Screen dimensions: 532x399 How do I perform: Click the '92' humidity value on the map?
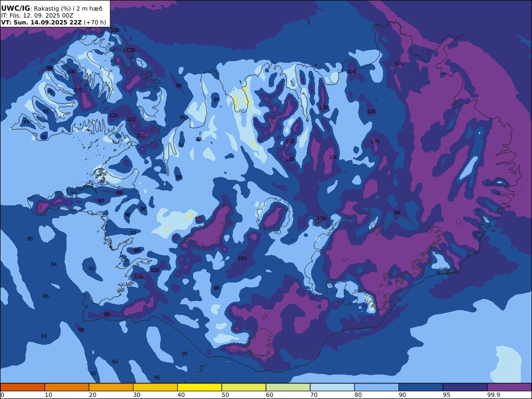(93, 373)
